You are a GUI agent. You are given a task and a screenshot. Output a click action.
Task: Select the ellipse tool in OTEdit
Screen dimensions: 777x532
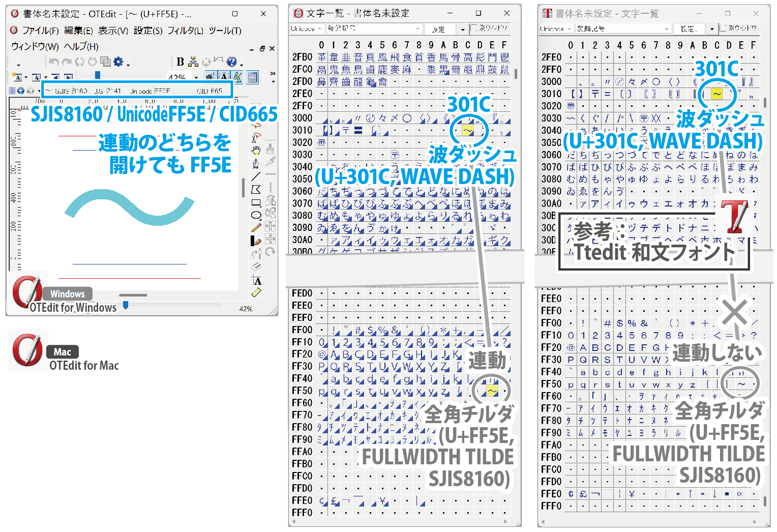point(256,215)
